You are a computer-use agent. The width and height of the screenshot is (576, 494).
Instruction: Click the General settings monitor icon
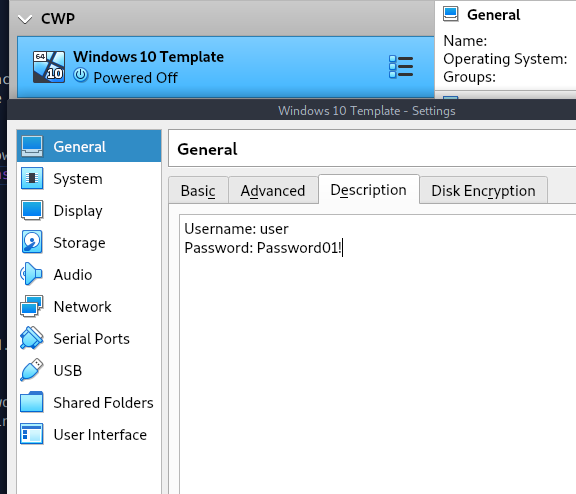[x=32, y=146]
